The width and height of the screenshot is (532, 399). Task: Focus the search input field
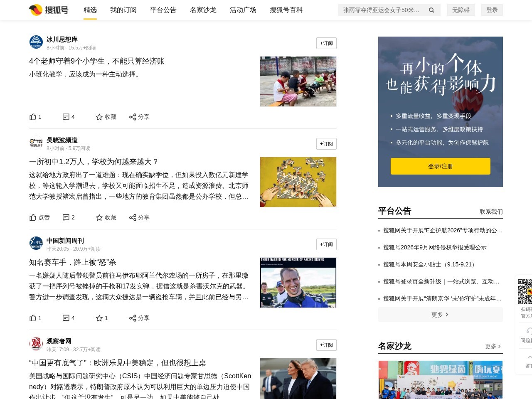pyautogui.click(x=382, y=10)
